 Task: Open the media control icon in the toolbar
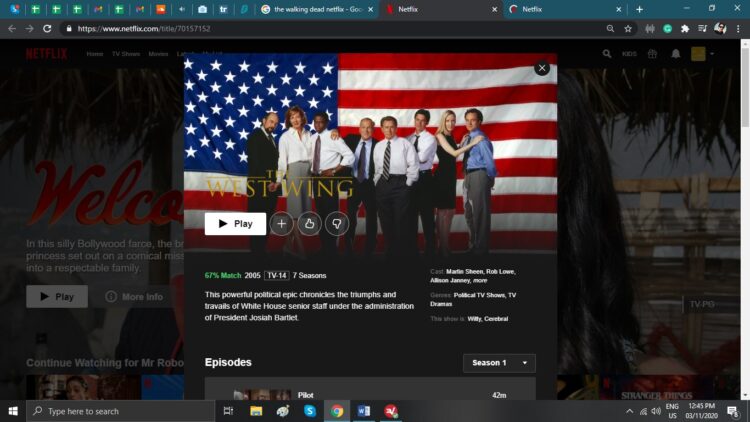pos(702,29)
